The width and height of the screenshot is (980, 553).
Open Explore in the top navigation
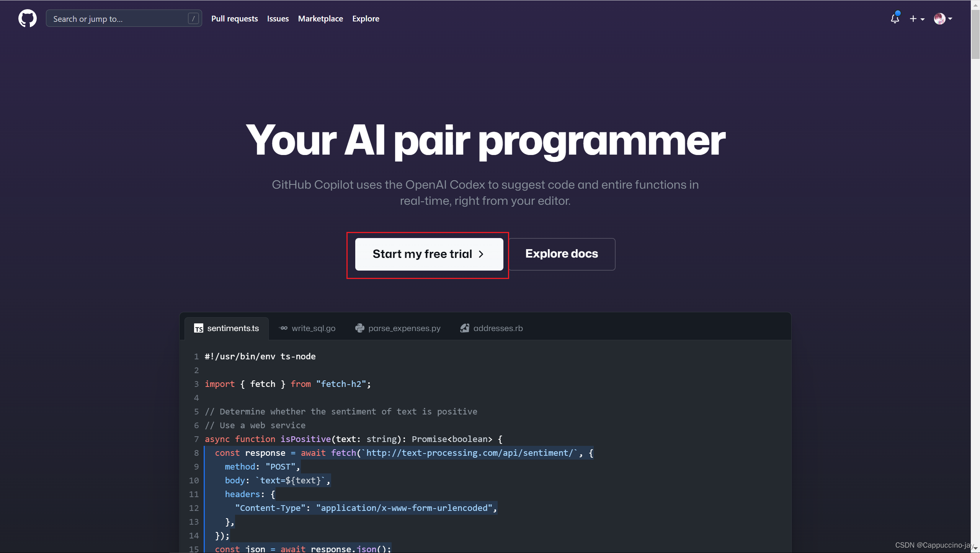366,18
